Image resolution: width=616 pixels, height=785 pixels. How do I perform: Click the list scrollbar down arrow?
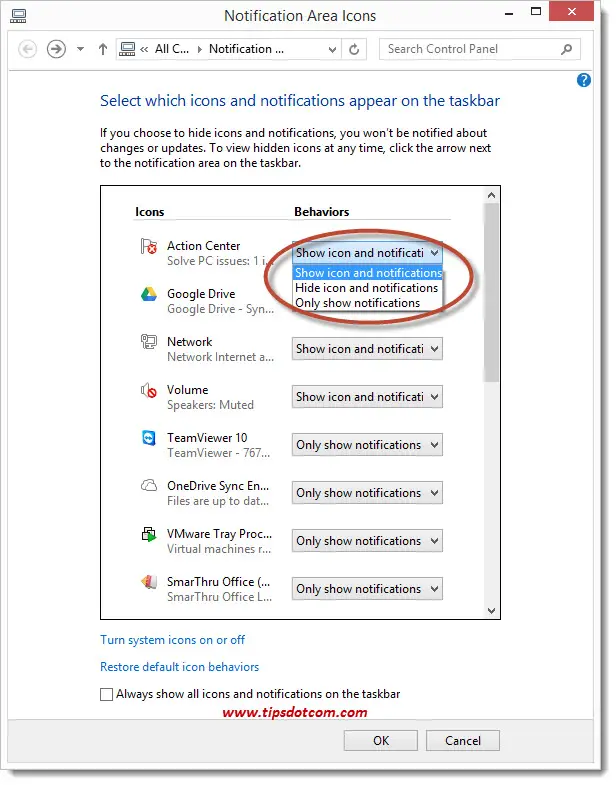pyautogui.click(x=491, y=610)
